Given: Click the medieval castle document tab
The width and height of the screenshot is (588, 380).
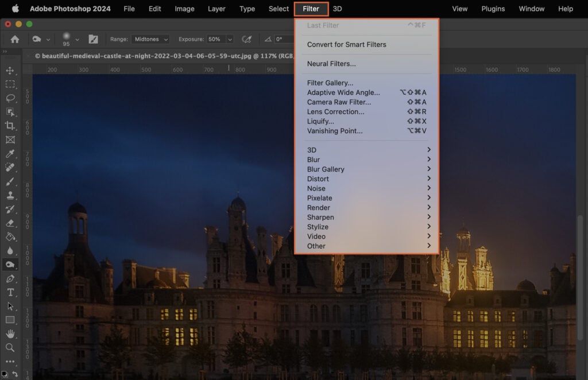Looking at the screenshot, I should tap(144, 56).
